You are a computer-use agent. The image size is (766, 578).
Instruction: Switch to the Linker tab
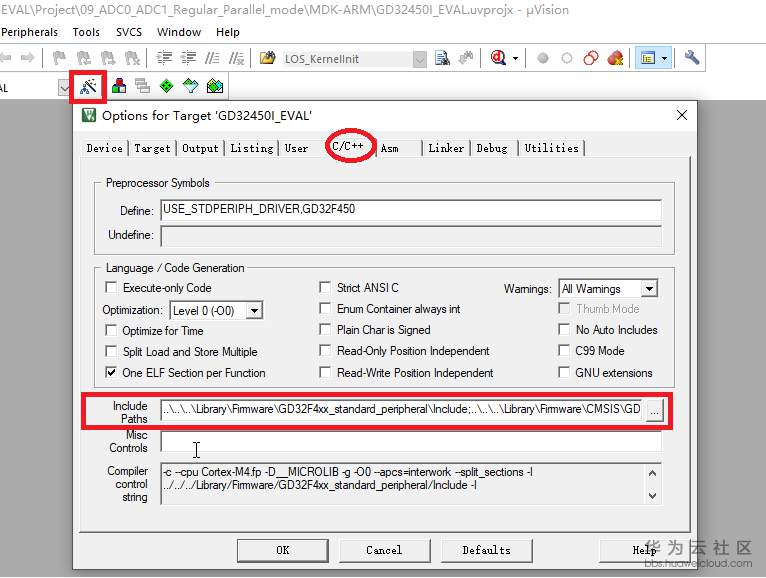[x=446, y=148]
